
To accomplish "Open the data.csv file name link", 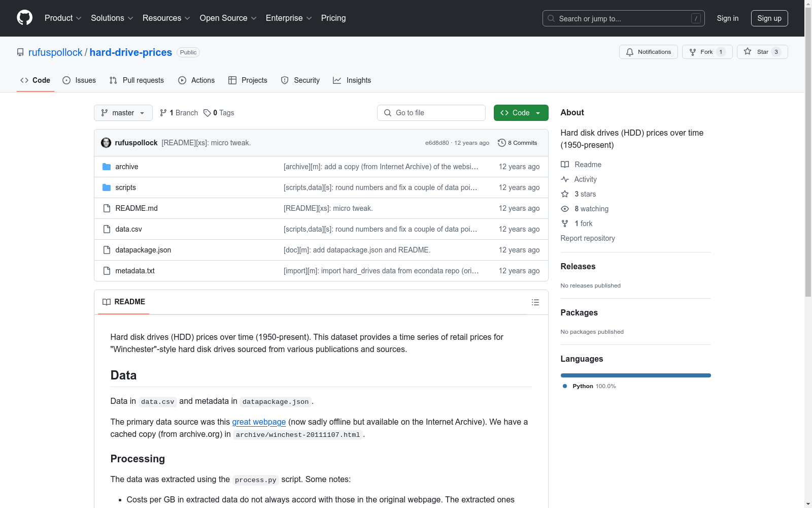I will tap(129, 229).
